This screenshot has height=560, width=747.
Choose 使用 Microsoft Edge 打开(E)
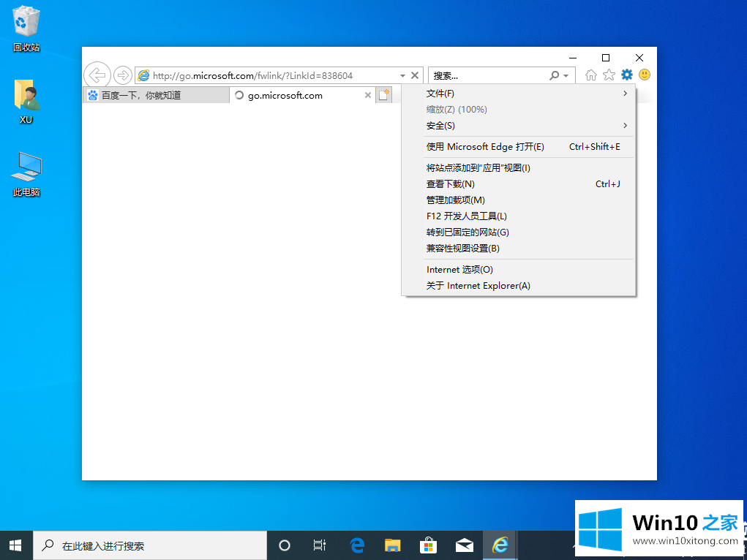point(519,147)
